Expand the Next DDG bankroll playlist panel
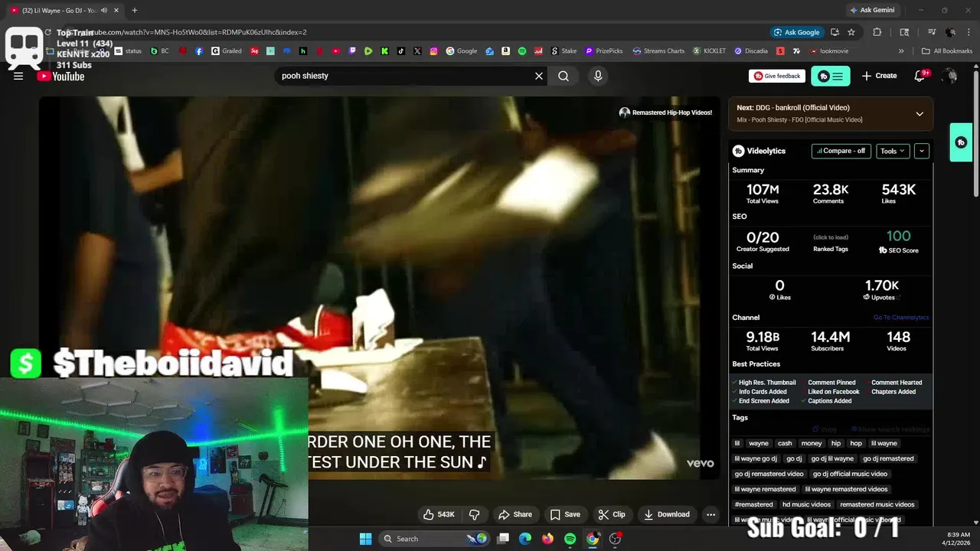This screenshot has width=980, height=551. [920, 113]
